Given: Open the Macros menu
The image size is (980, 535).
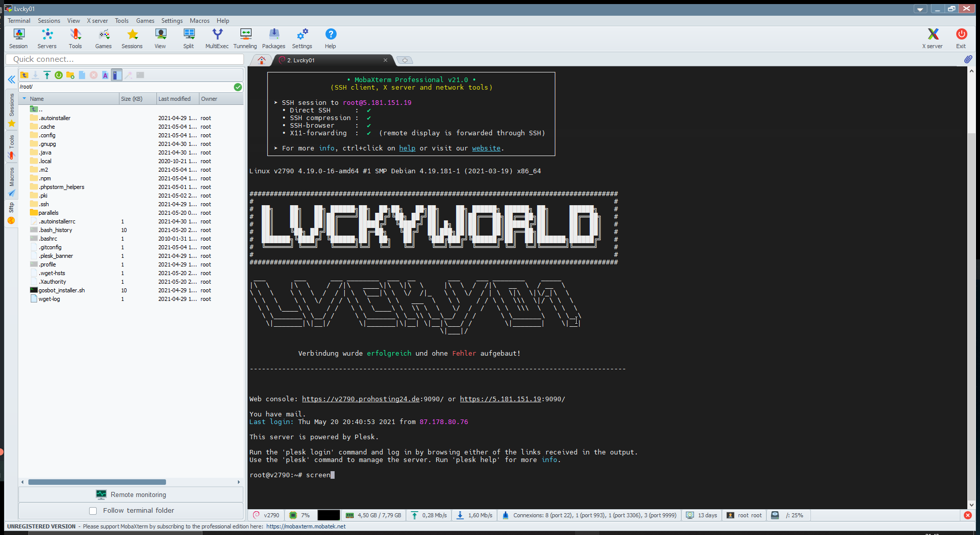Looking at the screenshot, I should pos(199,21).
